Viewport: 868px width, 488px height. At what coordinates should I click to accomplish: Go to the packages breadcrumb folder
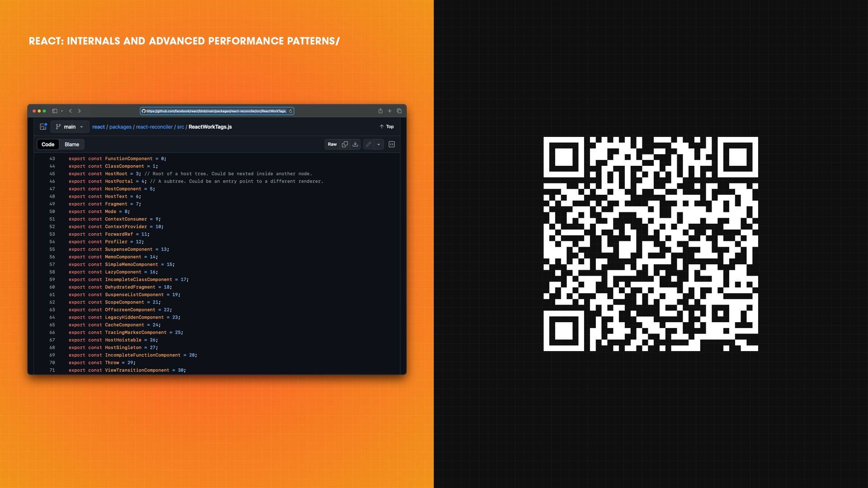(120, 127)
